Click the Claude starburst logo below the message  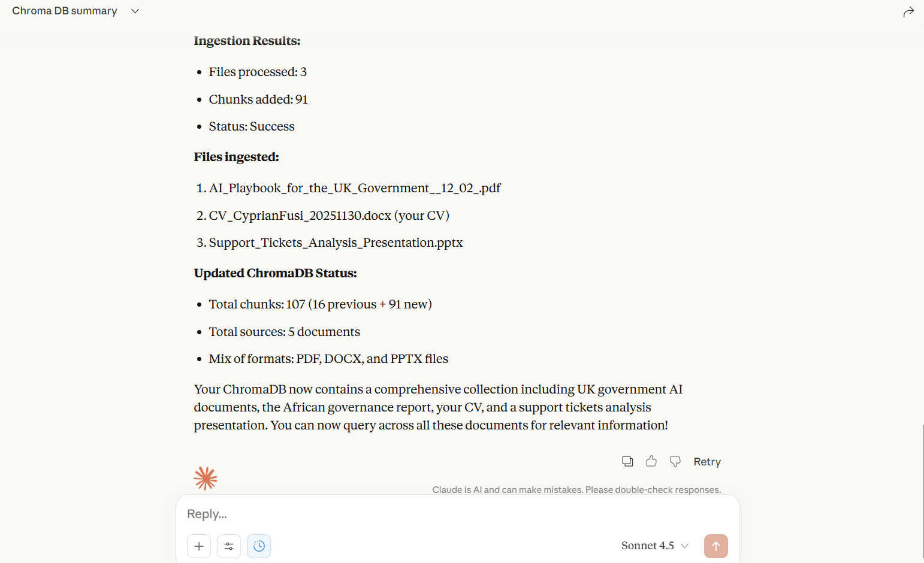pyautogui.click(x=206, y=478)
